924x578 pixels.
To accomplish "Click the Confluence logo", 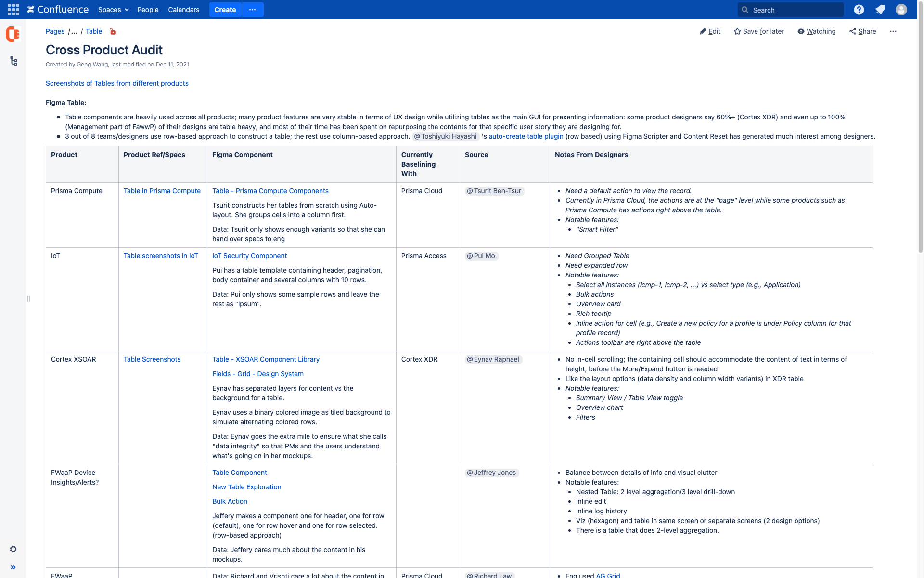I will coord(58,10).
